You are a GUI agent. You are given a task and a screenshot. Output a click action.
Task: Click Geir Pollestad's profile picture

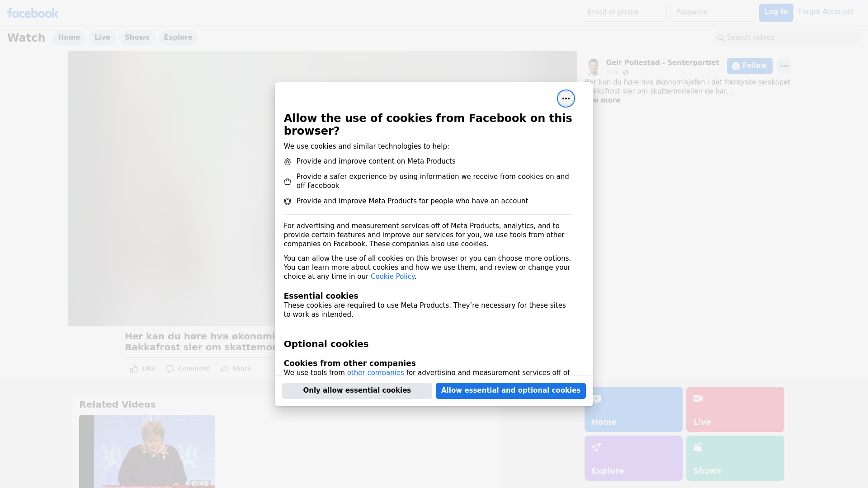tap(593, 67)
